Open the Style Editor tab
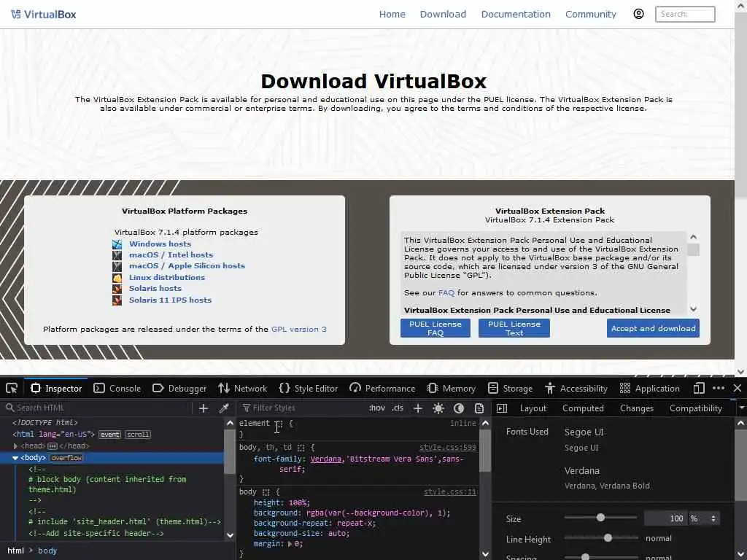This screenshot has height=560, width=747. (309, 388)
